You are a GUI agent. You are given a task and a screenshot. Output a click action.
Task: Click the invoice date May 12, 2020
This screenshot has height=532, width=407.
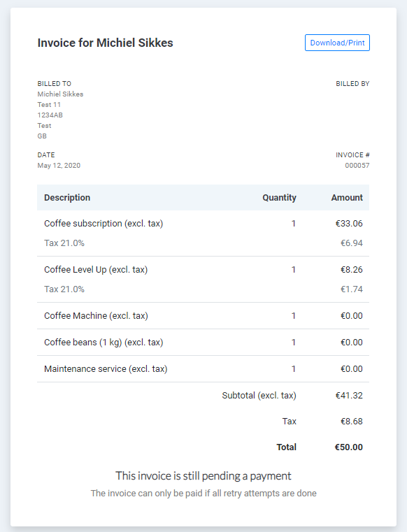tap(59, 166)
